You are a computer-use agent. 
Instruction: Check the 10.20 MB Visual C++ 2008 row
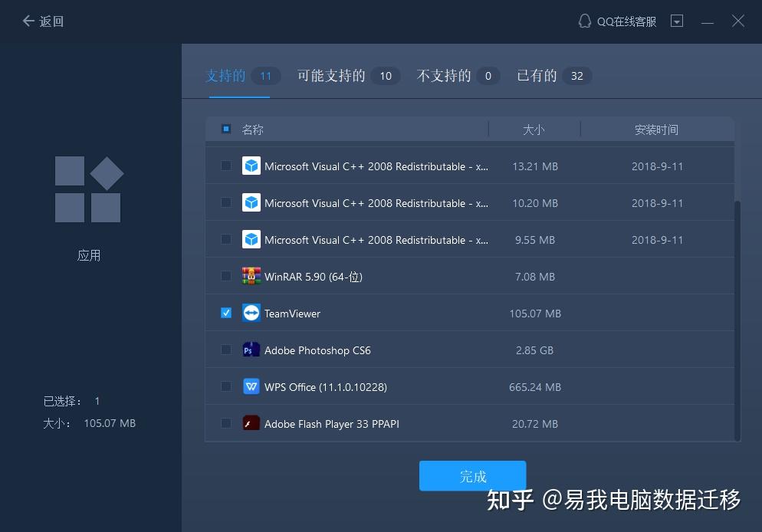point(226,202)
